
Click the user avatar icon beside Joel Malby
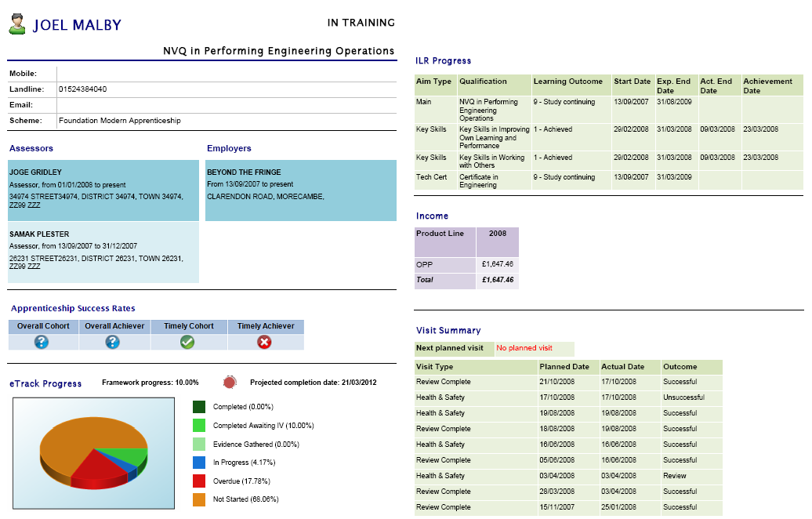17,25
